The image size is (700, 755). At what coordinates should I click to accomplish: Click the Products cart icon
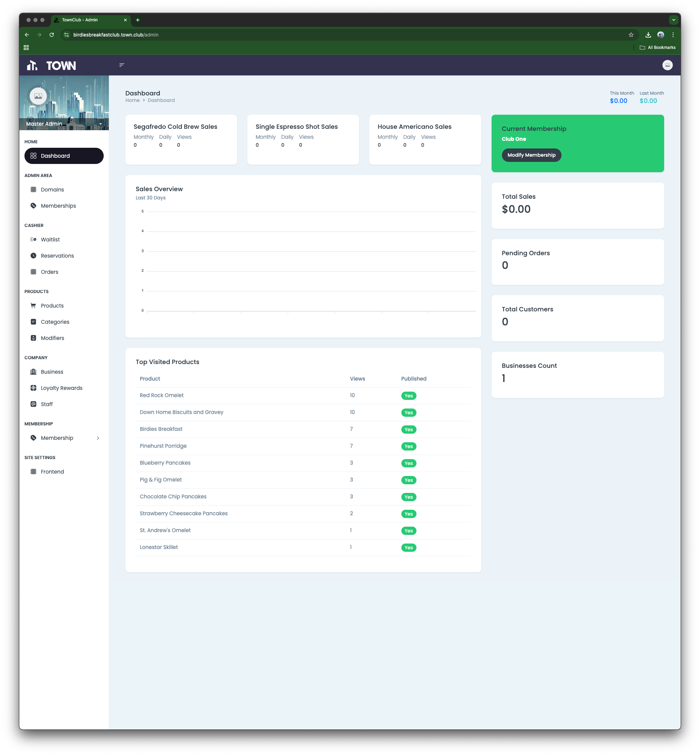click(33, 306)
